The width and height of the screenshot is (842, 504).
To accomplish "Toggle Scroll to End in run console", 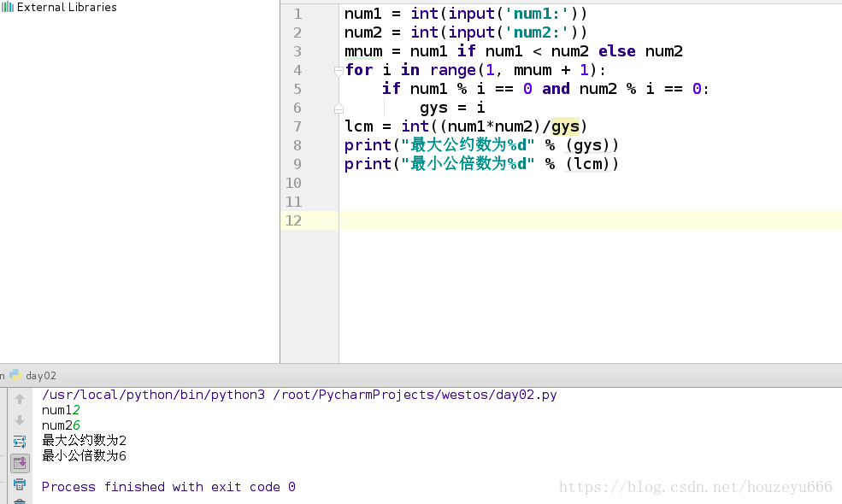I will [20, 463].
